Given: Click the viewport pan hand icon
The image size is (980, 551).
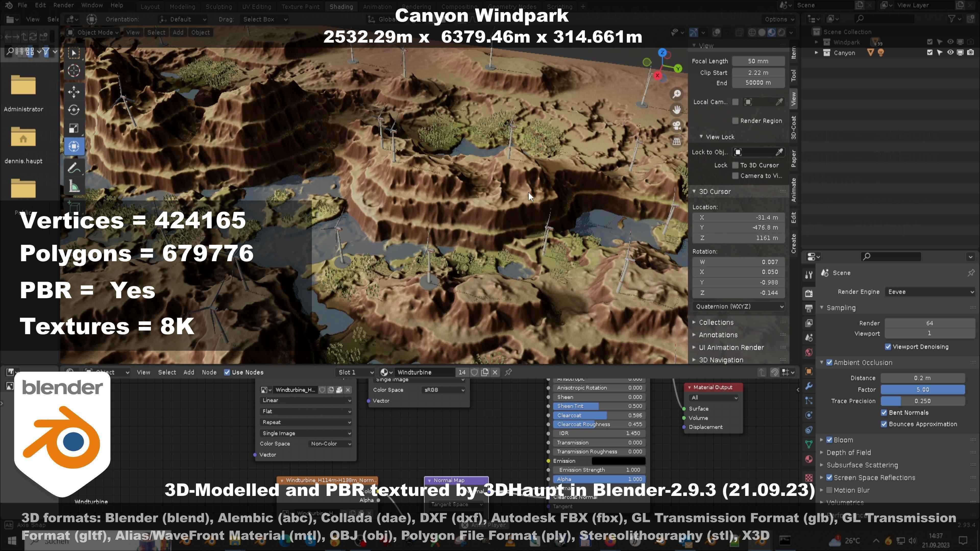Looking at the screenshot, I should (676, 110).
